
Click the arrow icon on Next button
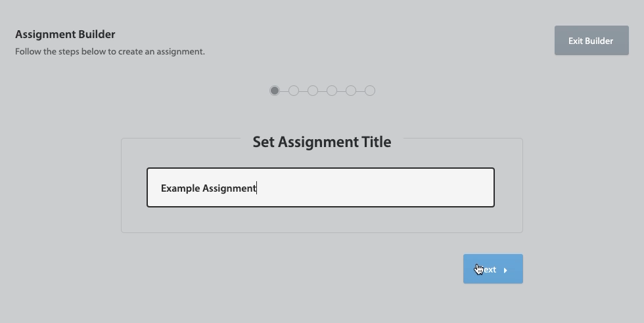tap(505, 270)
